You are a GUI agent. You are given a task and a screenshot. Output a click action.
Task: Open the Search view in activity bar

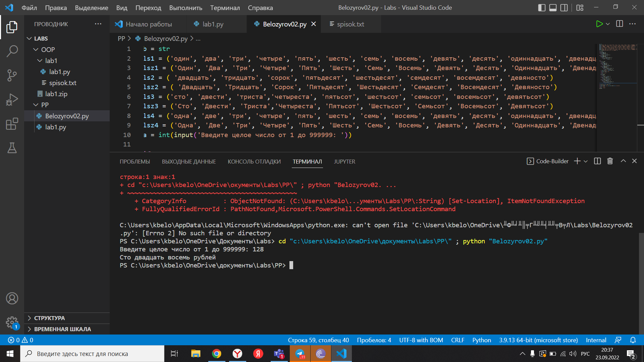coord(12,51)
